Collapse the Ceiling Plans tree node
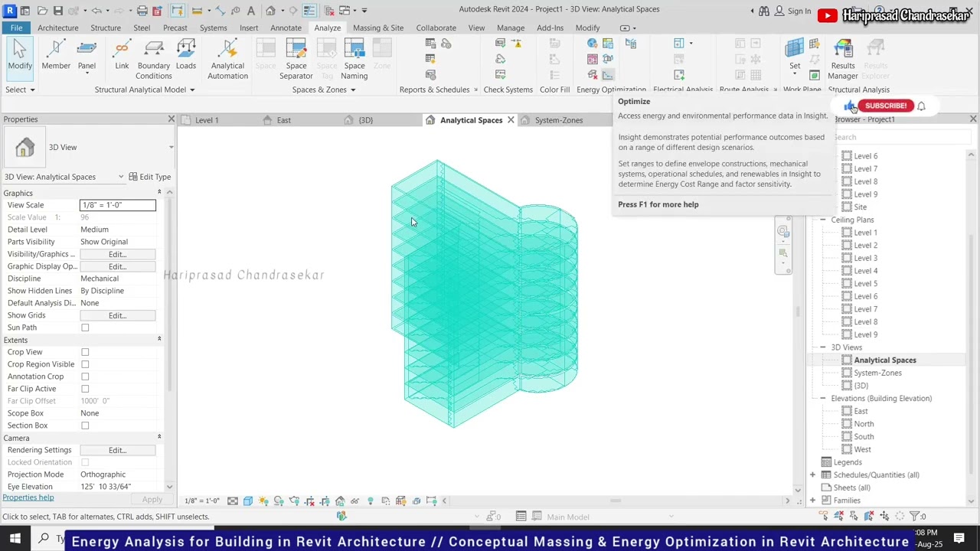This screenshot has width=980, height=551. (x=823, y=220)
